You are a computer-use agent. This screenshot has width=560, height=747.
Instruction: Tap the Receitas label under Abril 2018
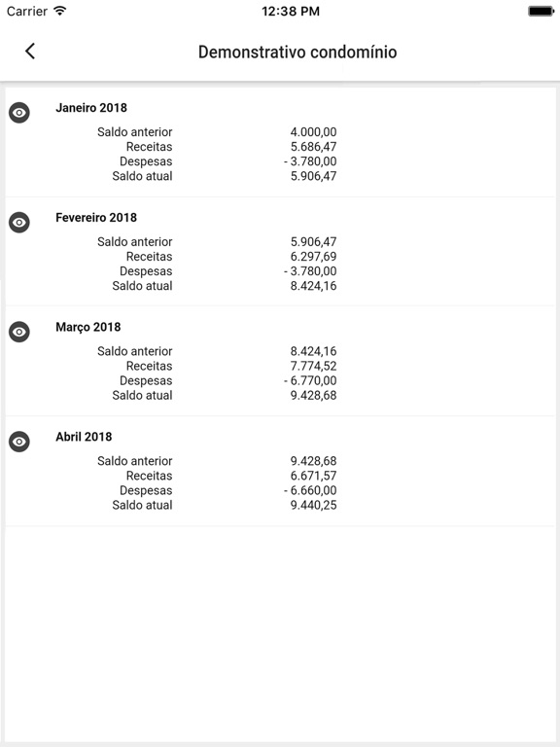[149, 476]
